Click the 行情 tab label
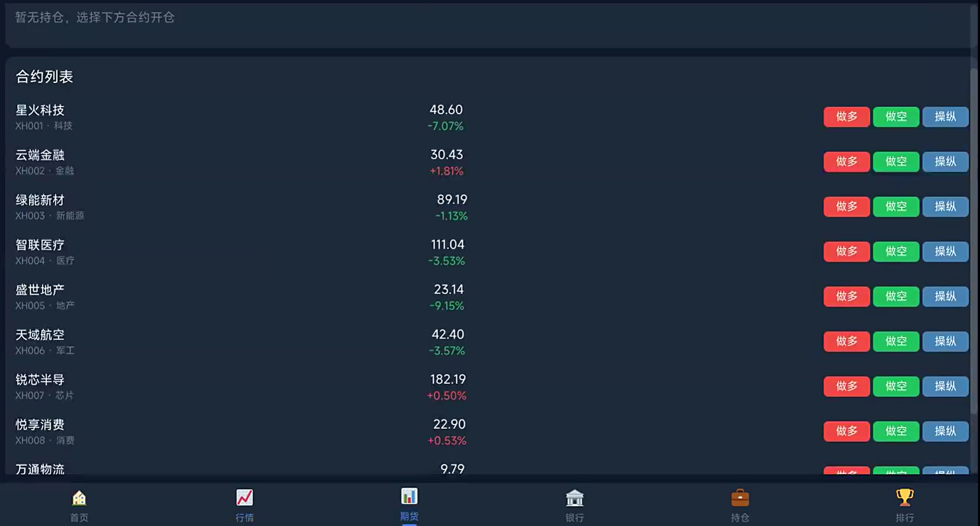This screenshot has width=980, height=526. pyautogui.click(x=244, y=517)
